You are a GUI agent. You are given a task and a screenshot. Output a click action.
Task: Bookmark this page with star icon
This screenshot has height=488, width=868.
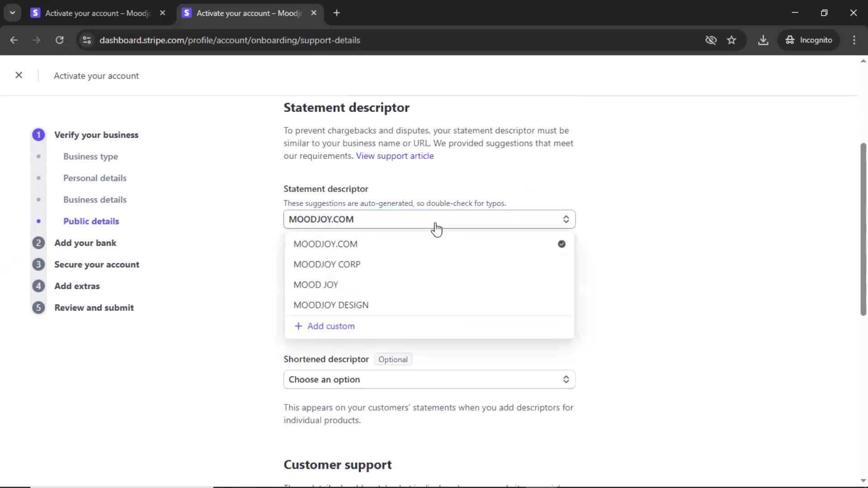[x=731, y=40]
